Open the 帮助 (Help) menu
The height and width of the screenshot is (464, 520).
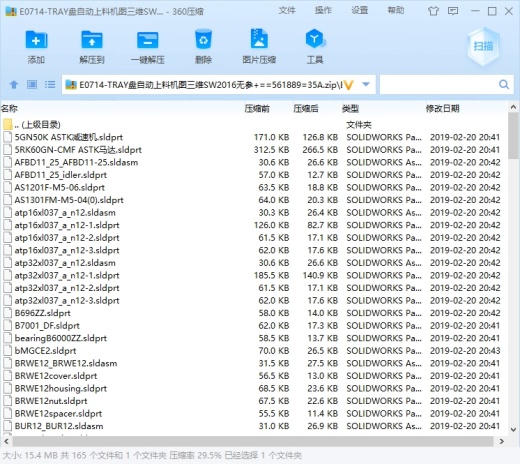396,11
